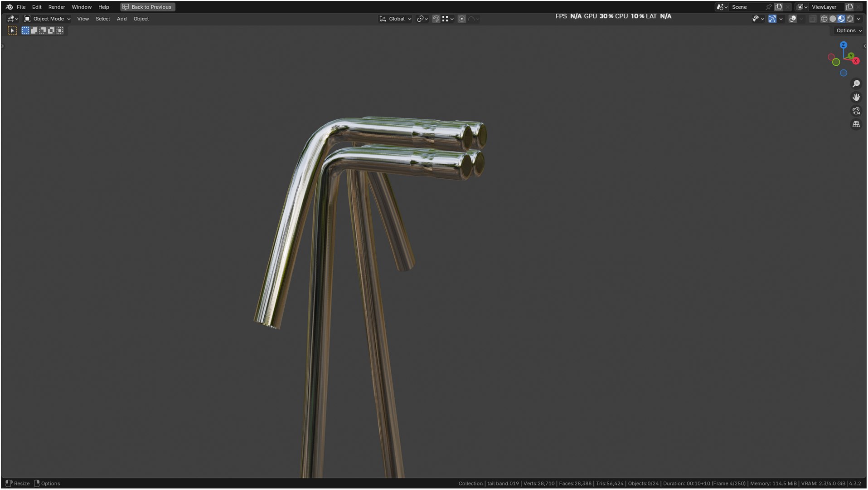Expand the Options dropdown
The width and height of the screenshot is (868, 490).
[849, 31]
